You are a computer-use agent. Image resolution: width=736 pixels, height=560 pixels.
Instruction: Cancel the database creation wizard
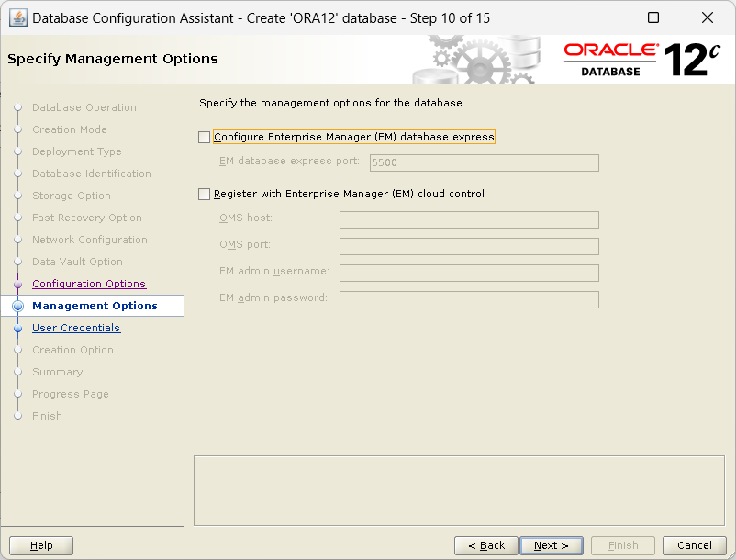tap(694, 545)
